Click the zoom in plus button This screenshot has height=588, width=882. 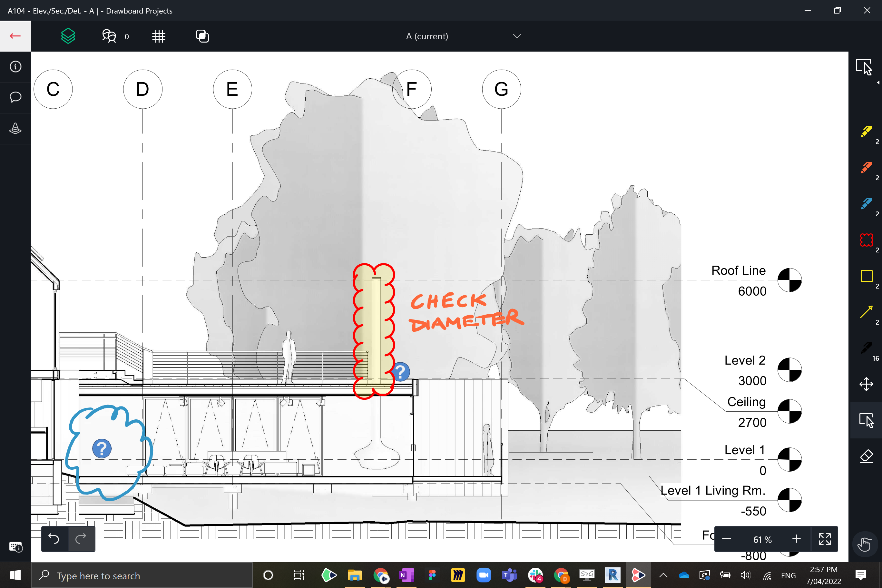tap(797, 539)
